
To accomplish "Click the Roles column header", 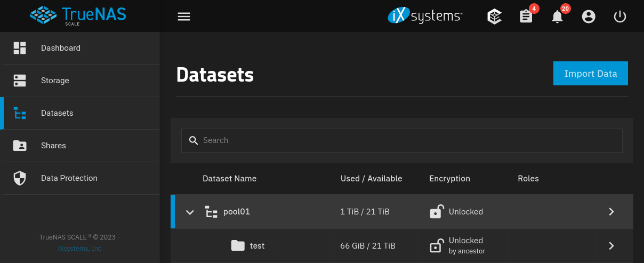I will point(528,179).
